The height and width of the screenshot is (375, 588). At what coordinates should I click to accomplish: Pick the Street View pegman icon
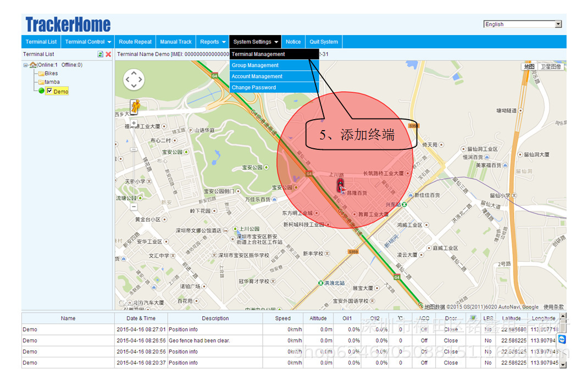(135, 107)
